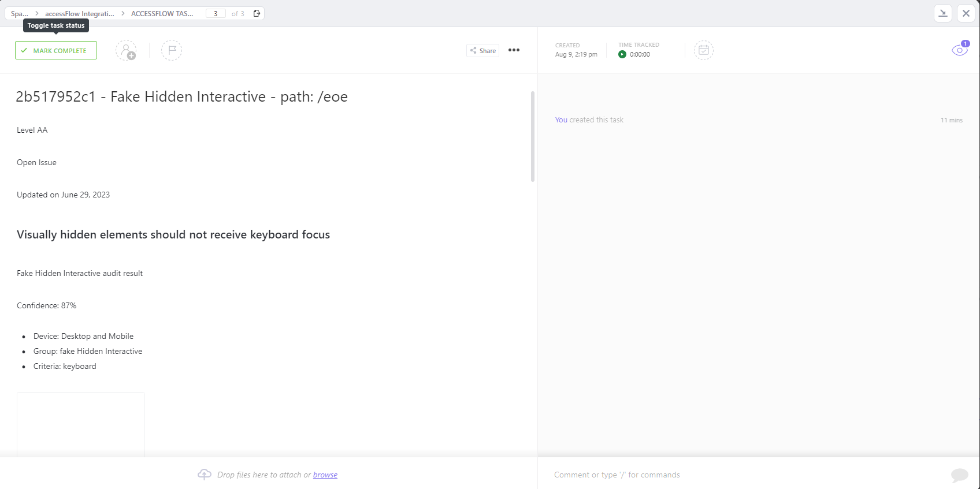Expand the Spa... breadcrumb
Viewport: 980px width, 489px height.
click(19, 14)
